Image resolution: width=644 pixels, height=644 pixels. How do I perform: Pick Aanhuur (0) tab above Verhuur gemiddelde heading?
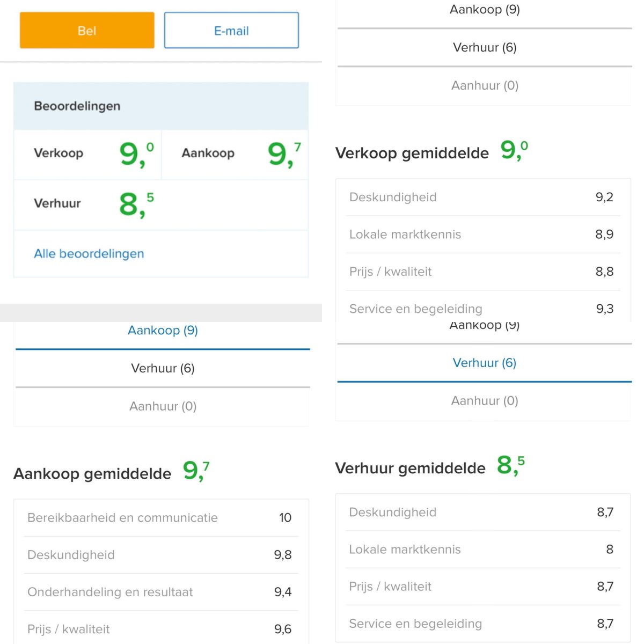pyautogui.click(x=484, y=401)
